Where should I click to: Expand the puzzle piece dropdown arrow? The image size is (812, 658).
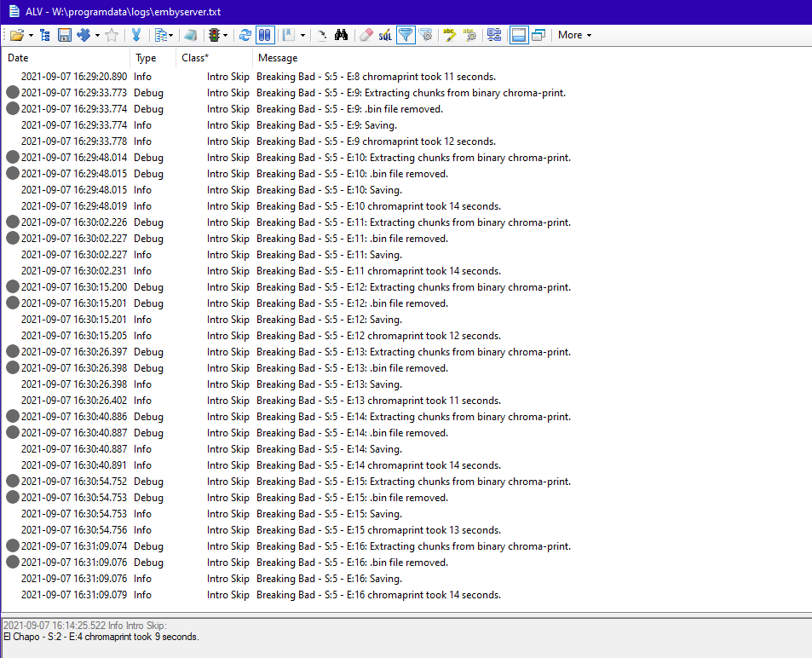97,36
